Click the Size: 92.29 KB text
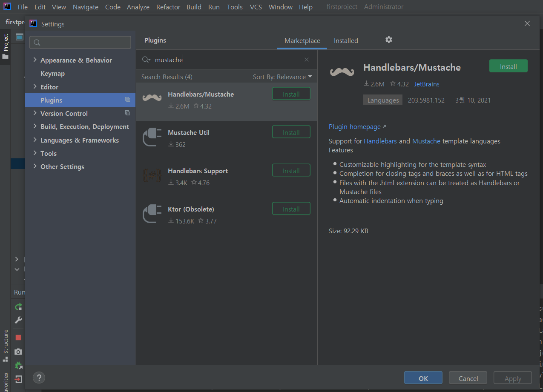The image size is (543, 392). coord(348,231)
